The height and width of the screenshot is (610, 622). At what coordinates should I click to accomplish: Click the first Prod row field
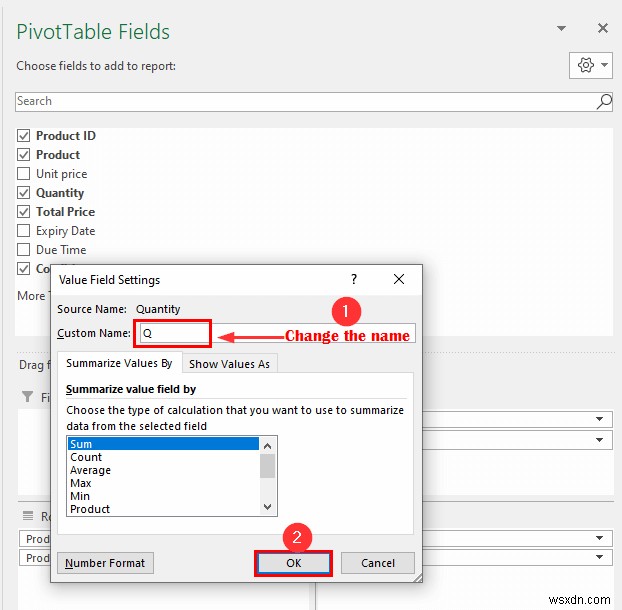35,539
